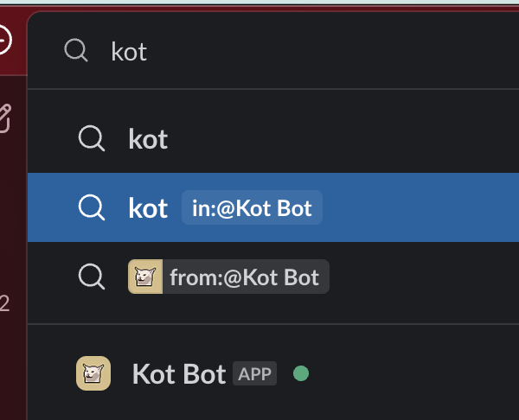Select the bold "kot" text in highlighted row
This screenshot has width=519, height=420.
tap(148, 208)
